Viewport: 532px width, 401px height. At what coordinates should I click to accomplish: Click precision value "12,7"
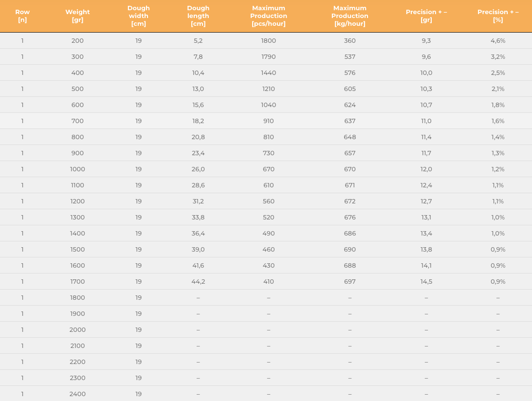pyautogui.click(x=426, y=201)
